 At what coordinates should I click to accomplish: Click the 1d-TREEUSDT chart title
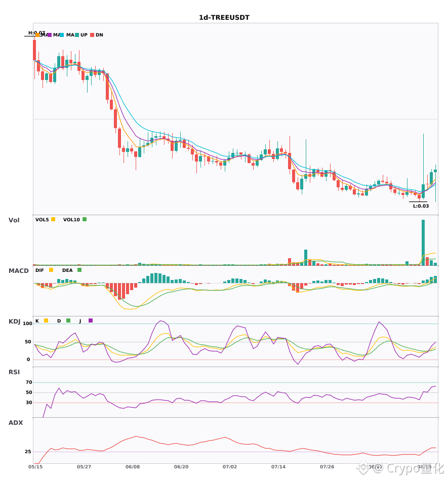tap(224, 18)
